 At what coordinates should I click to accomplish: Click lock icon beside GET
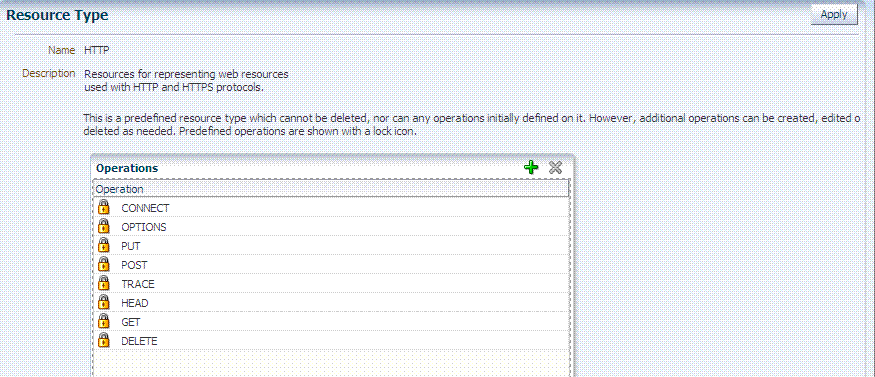click(103, 321)
